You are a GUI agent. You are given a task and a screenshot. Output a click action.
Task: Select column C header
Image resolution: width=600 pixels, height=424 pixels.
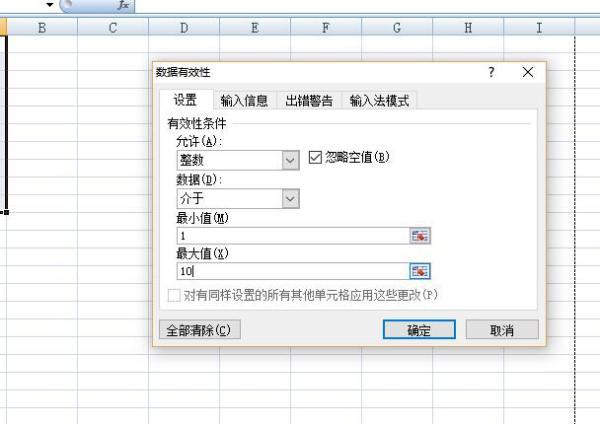[112, 28]
